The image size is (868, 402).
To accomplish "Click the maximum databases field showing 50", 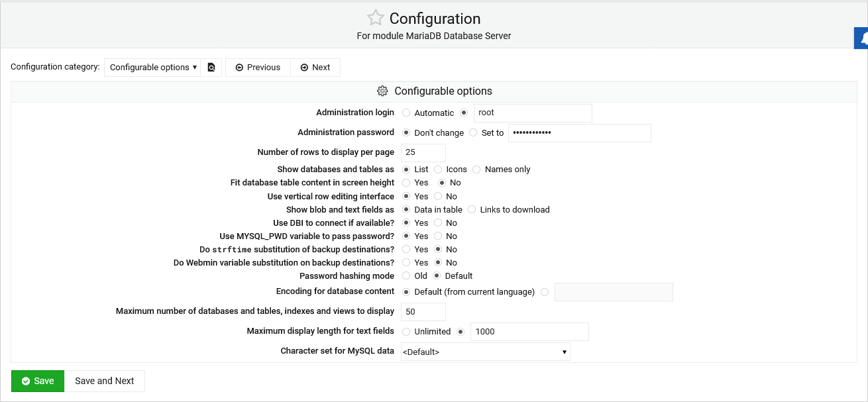I will pyautogui.click(x=423, y=311).
